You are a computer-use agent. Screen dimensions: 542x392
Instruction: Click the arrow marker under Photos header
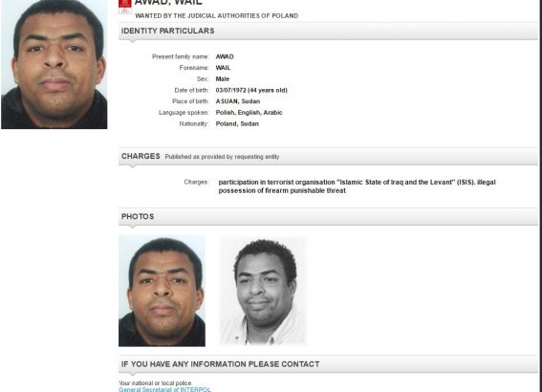pyautogui.click(x=132, y=227)
